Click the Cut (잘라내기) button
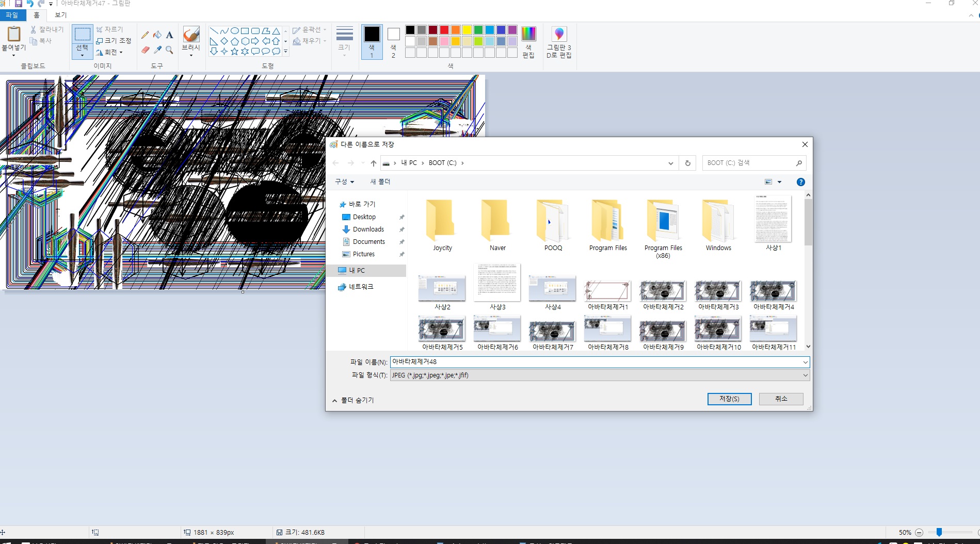 tap(47, 29)
